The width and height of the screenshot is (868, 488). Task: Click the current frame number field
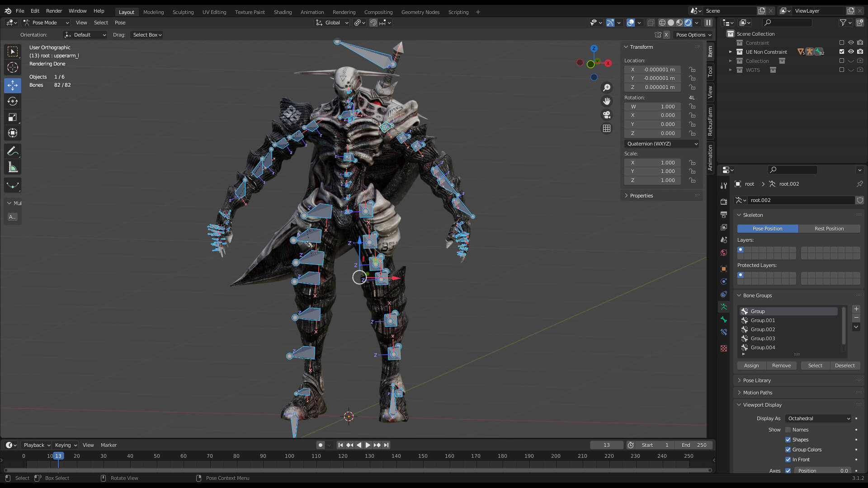point(607,445)
